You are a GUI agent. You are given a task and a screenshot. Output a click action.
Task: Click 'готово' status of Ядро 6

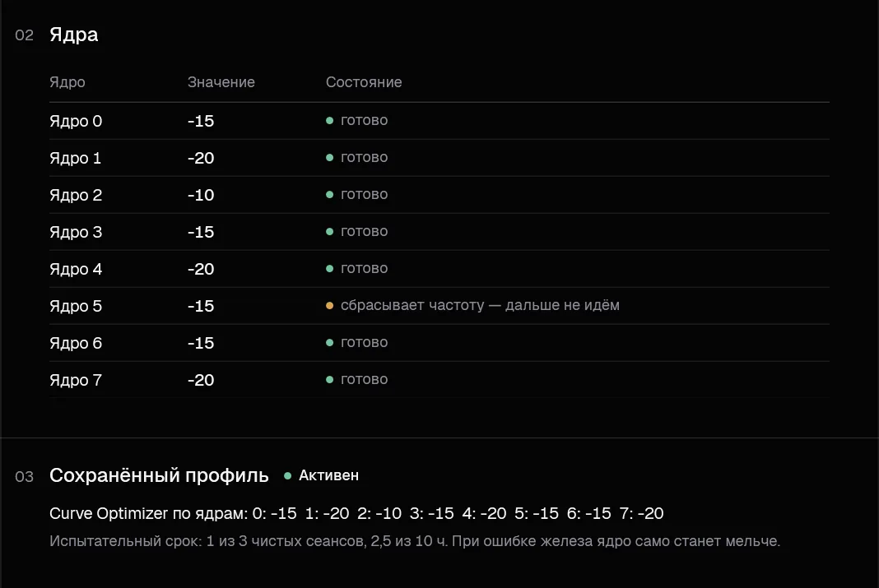pos(365,342)
